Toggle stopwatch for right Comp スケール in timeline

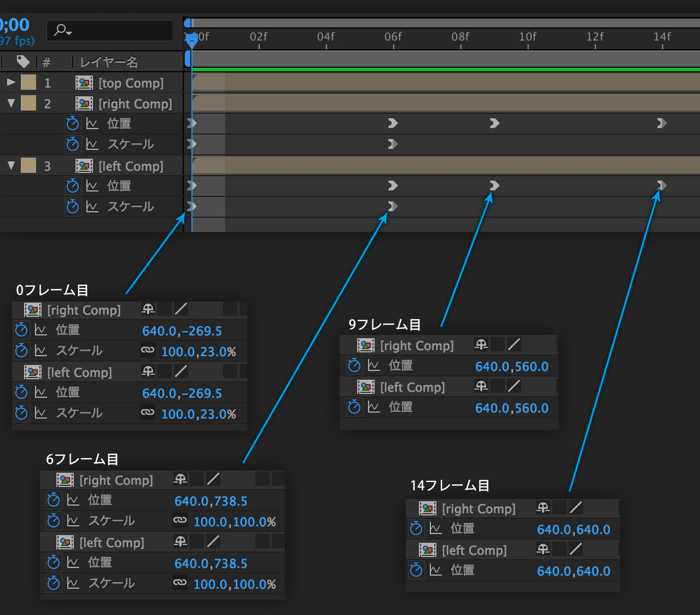coord(72,144)
